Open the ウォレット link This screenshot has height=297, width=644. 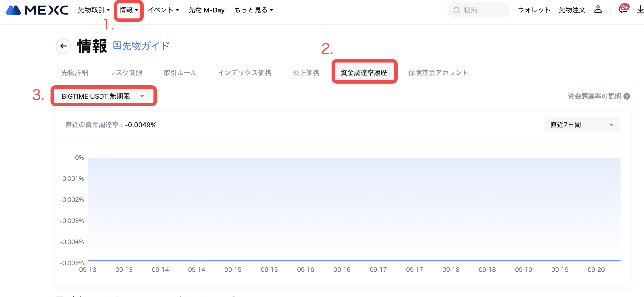534,10
